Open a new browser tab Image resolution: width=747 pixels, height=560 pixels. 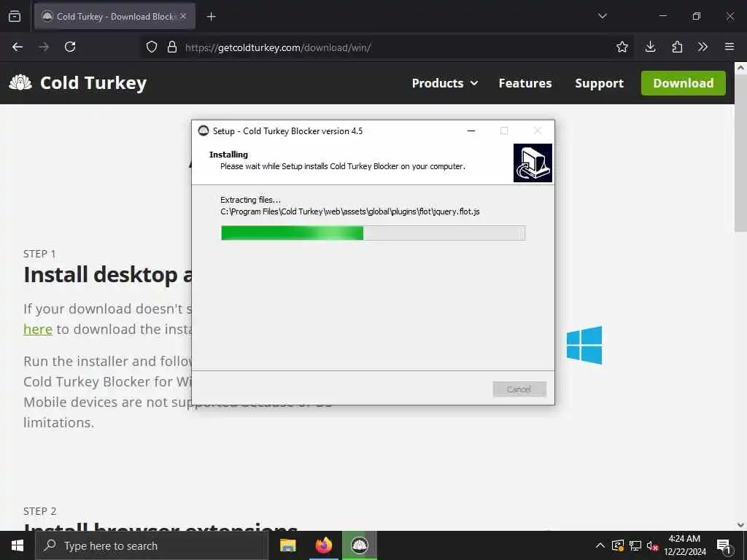click(211, 17)
